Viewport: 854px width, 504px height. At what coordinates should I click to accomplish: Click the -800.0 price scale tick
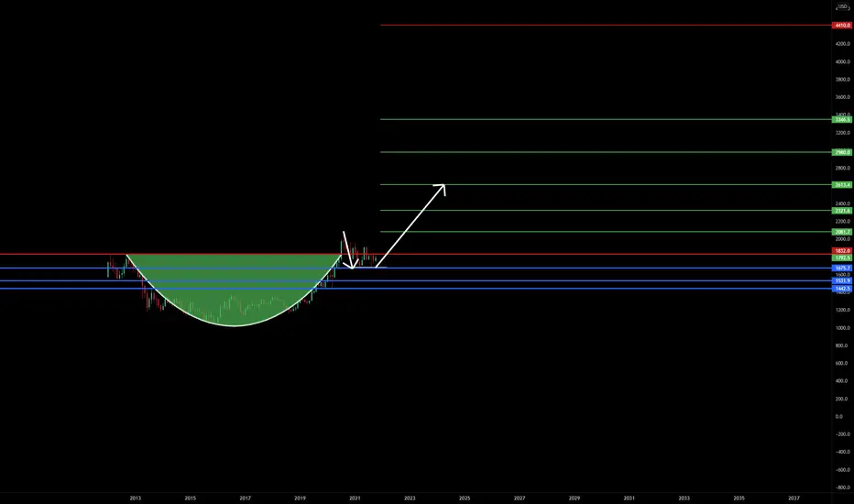tap(843, 488)
